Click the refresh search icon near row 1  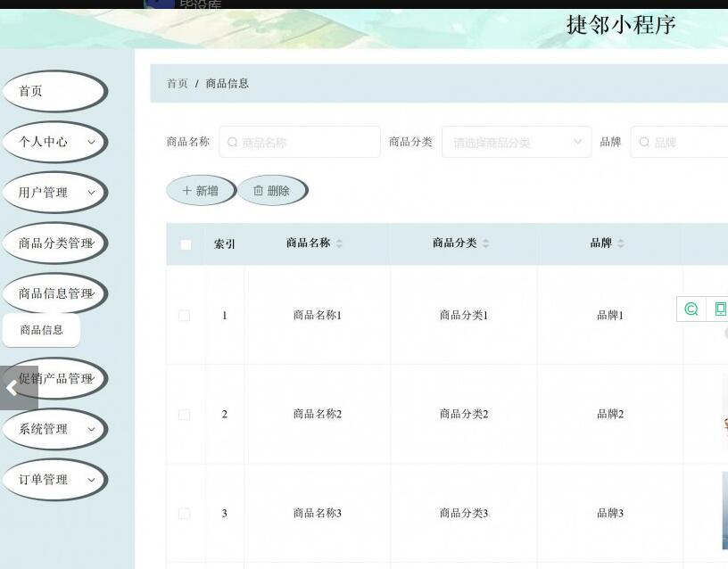(x=691, y=309)
